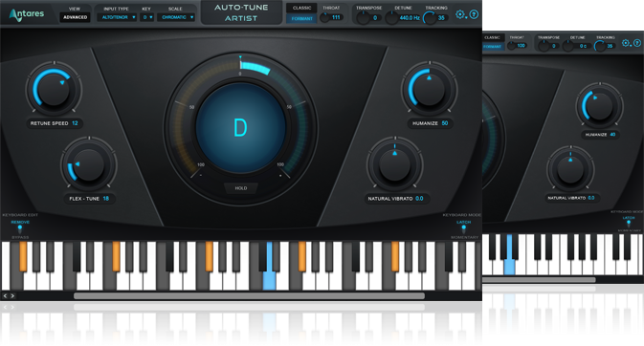Switch to Advanced view
The height and width of the screenshot is (346, 644).
click(x=76, y=17)
